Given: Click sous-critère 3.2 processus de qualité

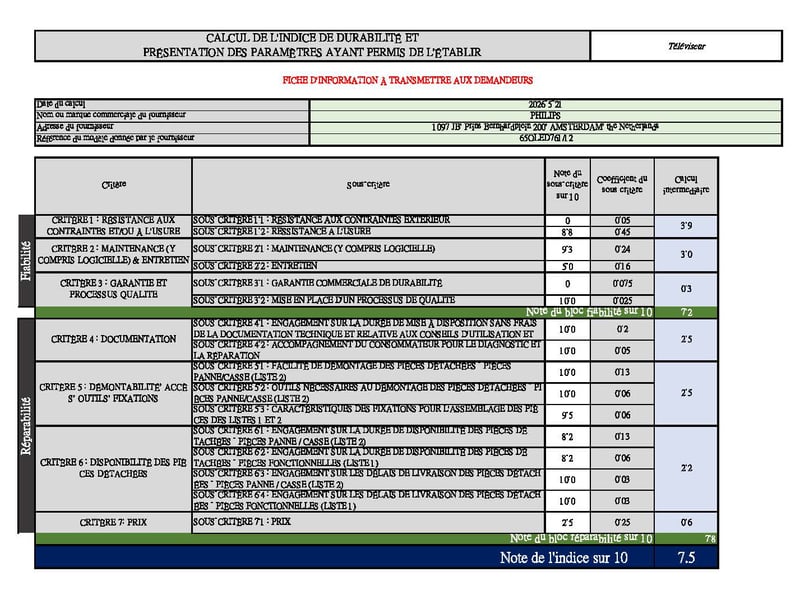Looking at the screenshot, I should point(368,301).
